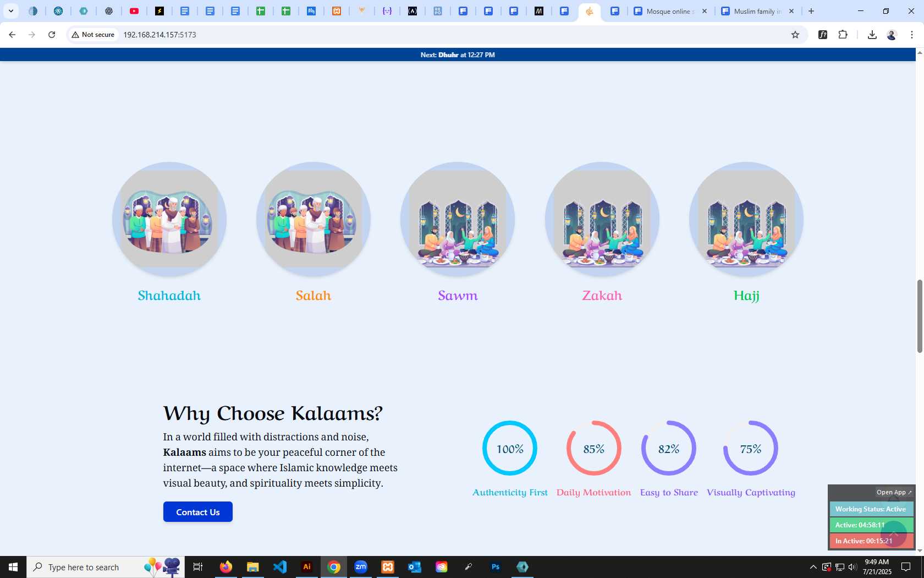The height and width of the screenshot is (578, 924).
Task: Click the browser forward arrow
Action: pos(32,35)
